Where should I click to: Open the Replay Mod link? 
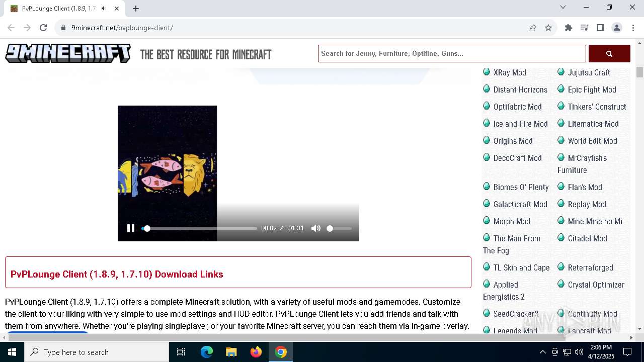[x=587, y=204]
